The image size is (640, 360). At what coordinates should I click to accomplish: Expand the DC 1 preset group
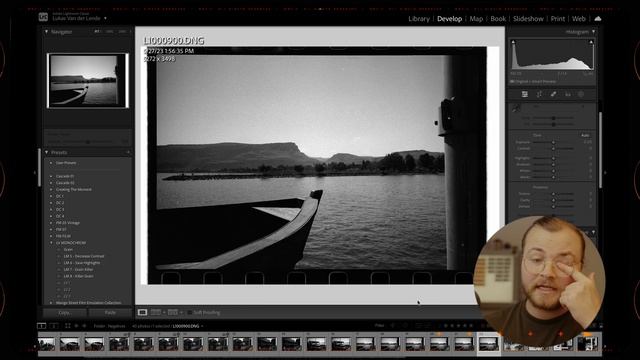coord(51,196)
